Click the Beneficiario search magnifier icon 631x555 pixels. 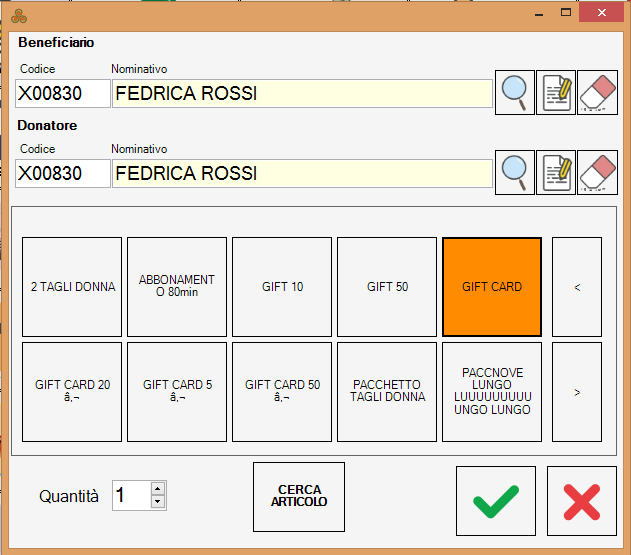pos(515,93)
